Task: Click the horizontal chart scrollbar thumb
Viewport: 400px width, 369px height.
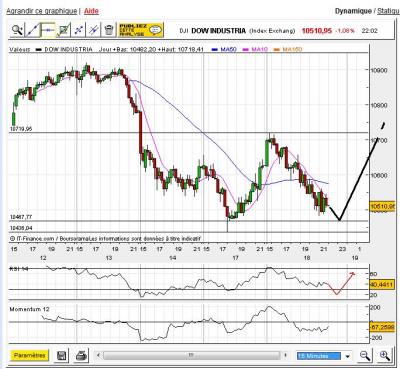Action: tap(192, 355)
